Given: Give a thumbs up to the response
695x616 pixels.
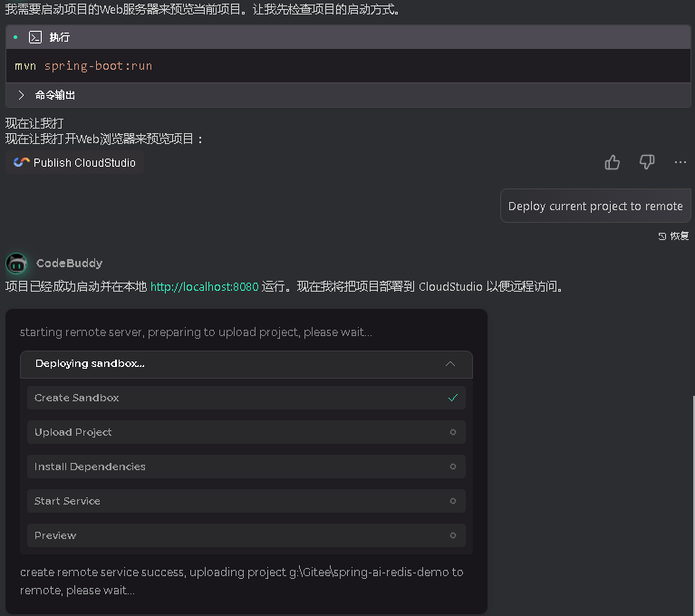Looking at the screenshot, I should coord(613,162).
